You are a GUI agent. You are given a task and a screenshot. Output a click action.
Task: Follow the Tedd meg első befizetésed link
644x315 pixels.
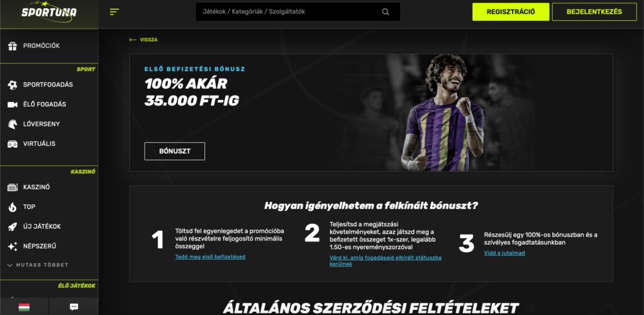coord(210,257)
